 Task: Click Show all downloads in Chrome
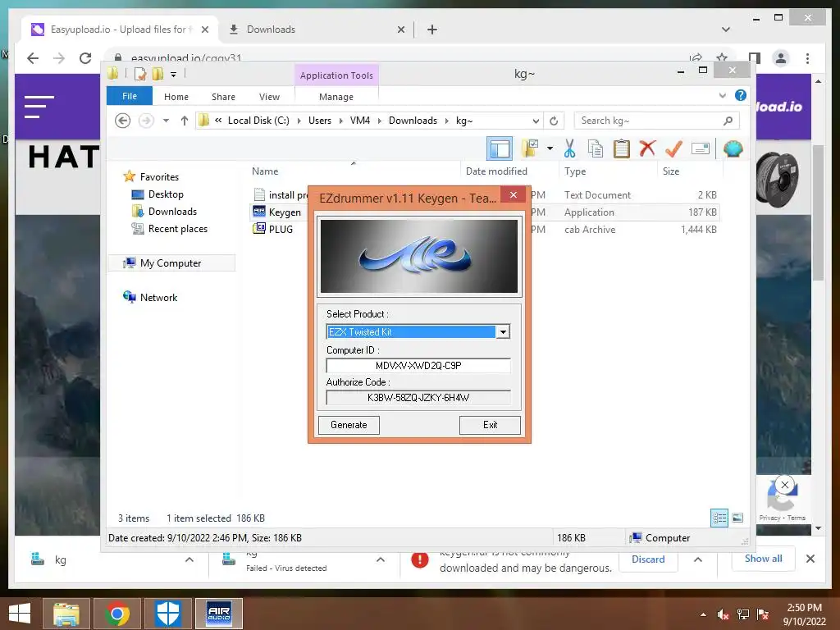(764, 559)
